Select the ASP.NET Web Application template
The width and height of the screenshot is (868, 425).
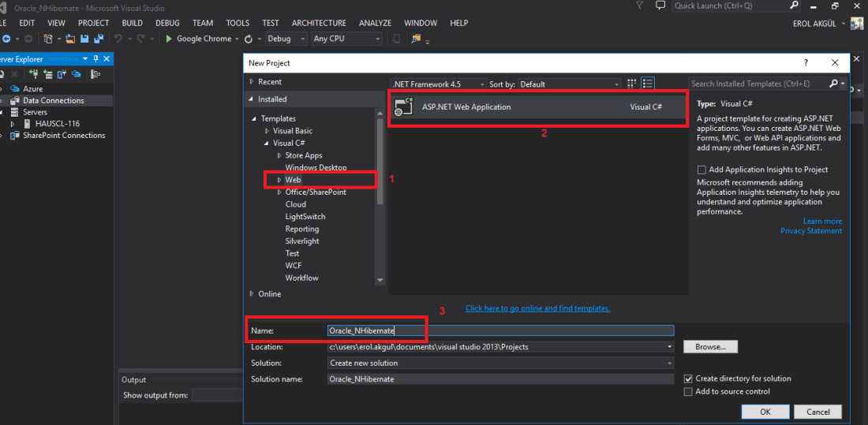537,107
